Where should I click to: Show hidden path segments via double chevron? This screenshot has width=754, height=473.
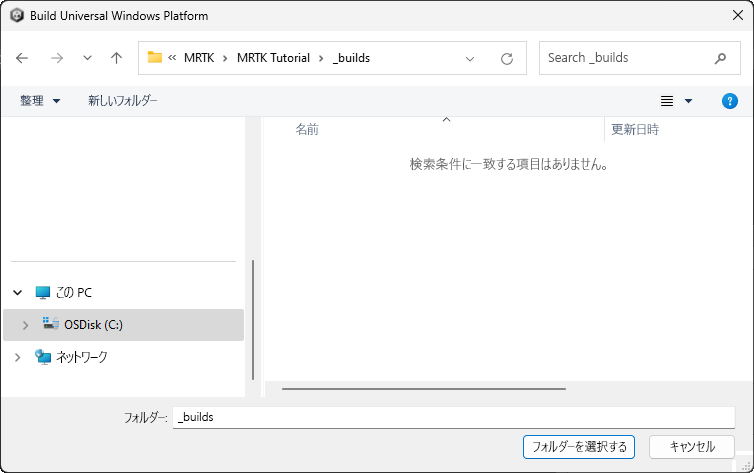pos(172,58)
